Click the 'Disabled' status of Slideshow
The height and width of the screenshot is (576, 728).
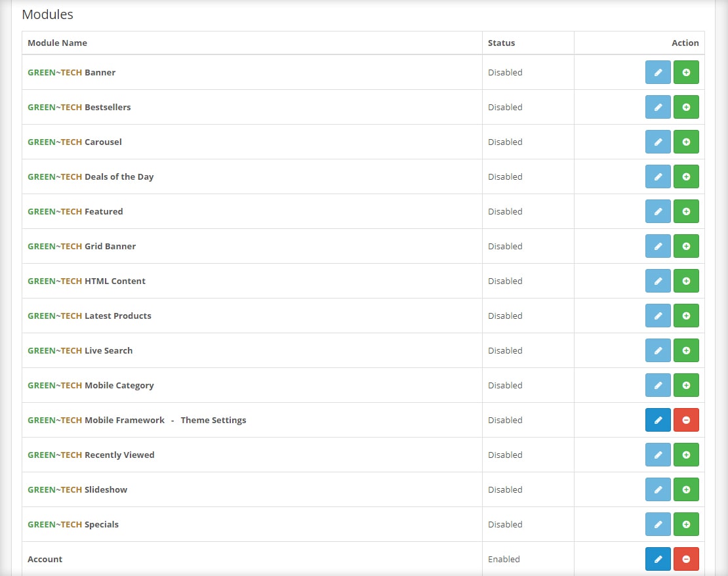505,489
